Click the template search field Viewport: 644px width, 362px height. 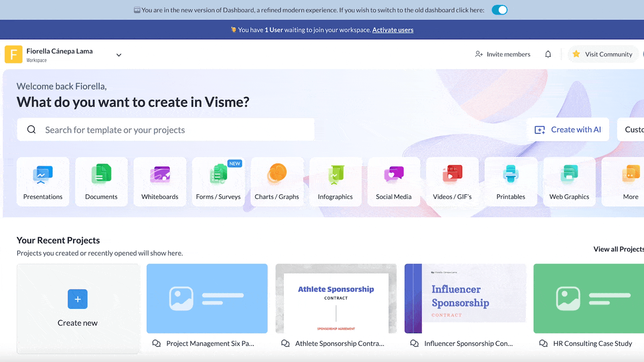(x=165, y=130)
